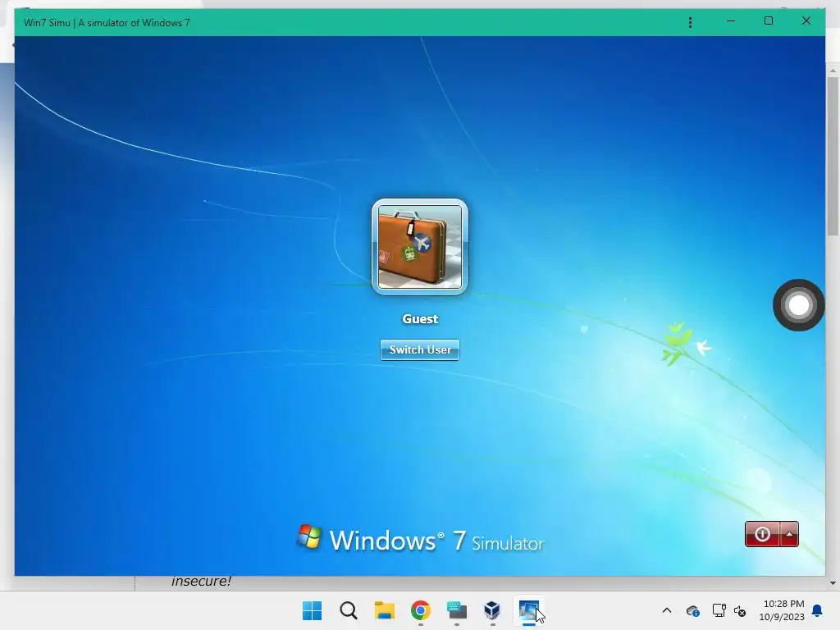Minimize the Win7 Simu window
Image resolution: width=840 pixels, height=630 pixels.
coord(731,21)
